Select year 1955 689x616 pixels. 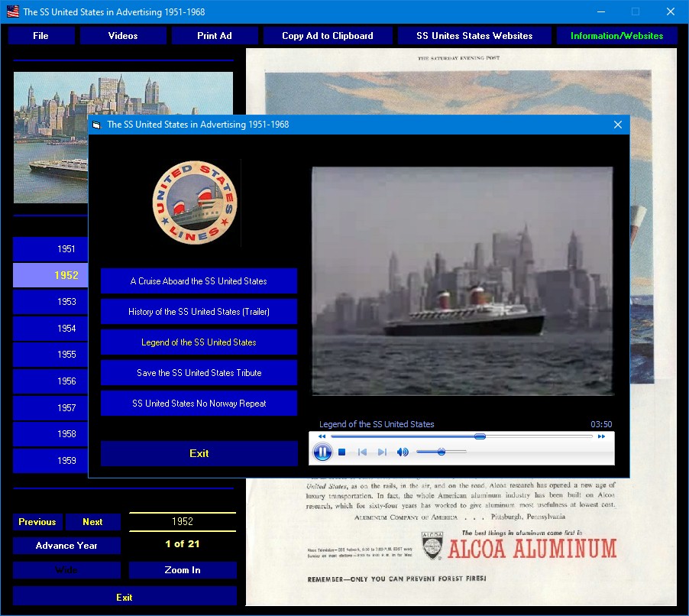(x=50, y=355)
